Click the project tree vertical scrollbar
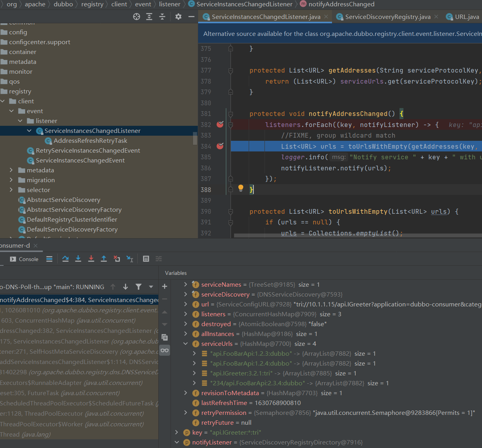Viewport: 482px width, 448px height. pos(195,138)
